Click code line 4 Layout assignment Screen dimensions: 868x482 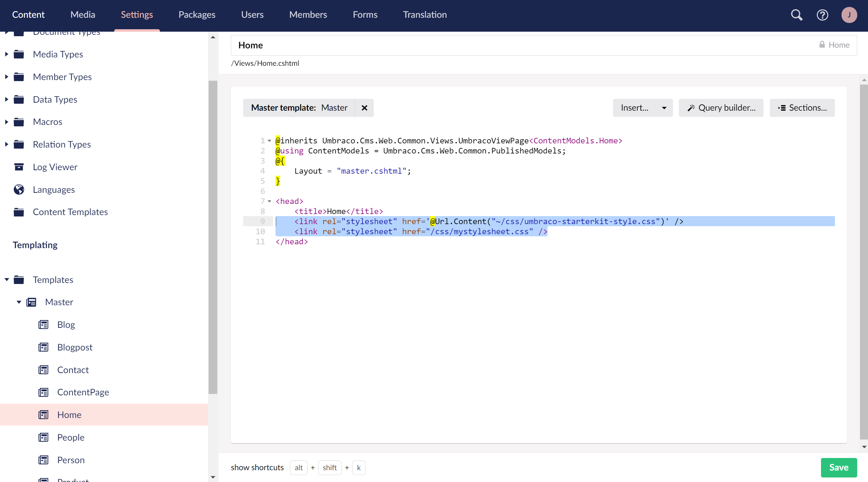click(x=352, y=171)
